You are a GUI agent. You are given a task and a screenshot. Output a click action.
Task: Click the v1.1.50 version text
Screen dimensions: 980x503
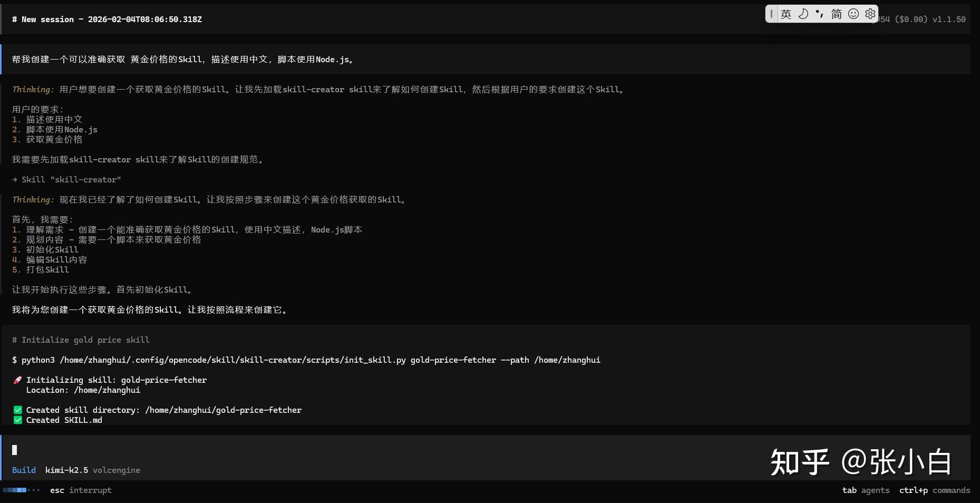pos(949,20)
